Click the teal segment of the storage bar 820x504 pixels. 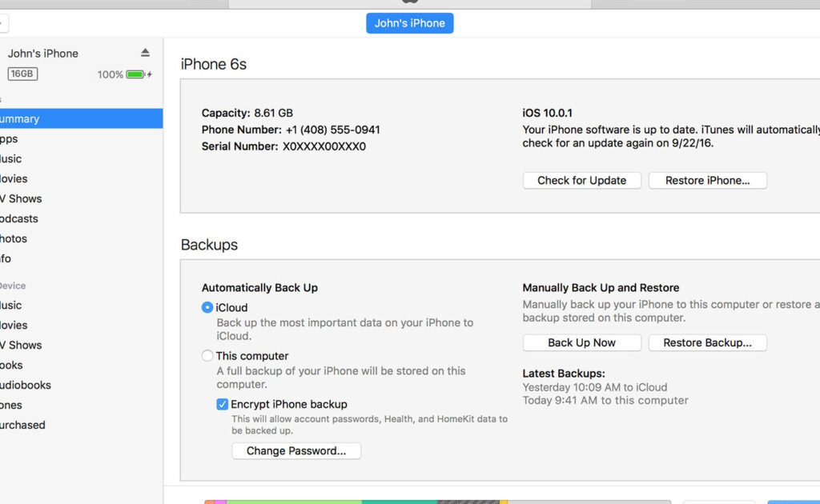tap(400, 502)
